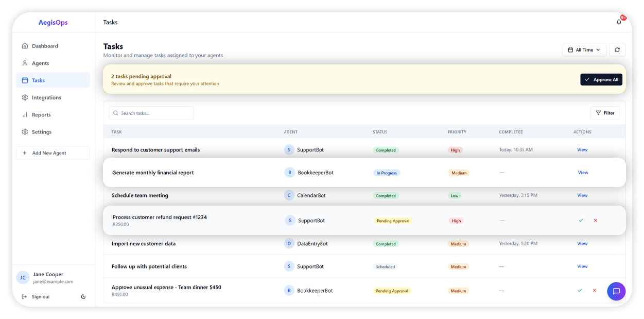
Task: Reject the Team dinner expense
Action: [x=595, y=291]
